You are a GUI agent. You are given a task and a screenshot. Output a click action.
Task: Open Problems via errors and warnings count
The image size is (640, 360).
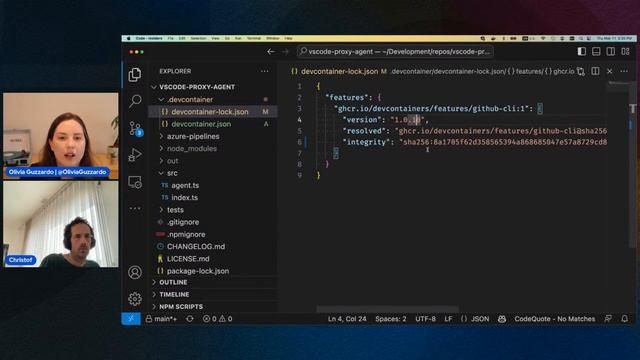click(218, 319)
